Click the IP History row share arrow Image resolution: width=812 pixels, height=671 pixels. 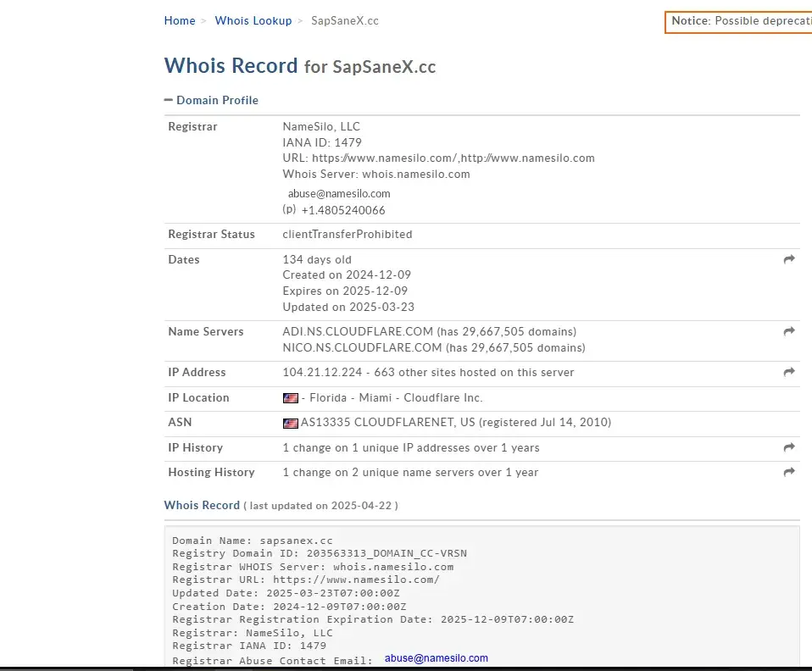tap(789, 447)
